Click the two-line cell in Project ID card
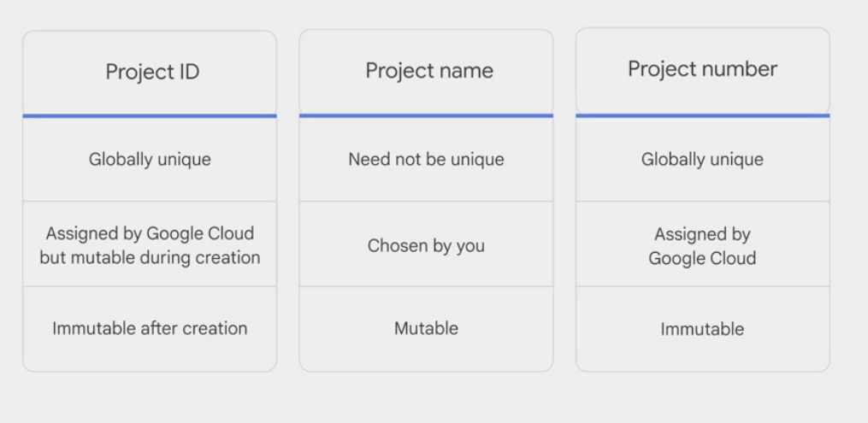 click(x=150, y=245)
